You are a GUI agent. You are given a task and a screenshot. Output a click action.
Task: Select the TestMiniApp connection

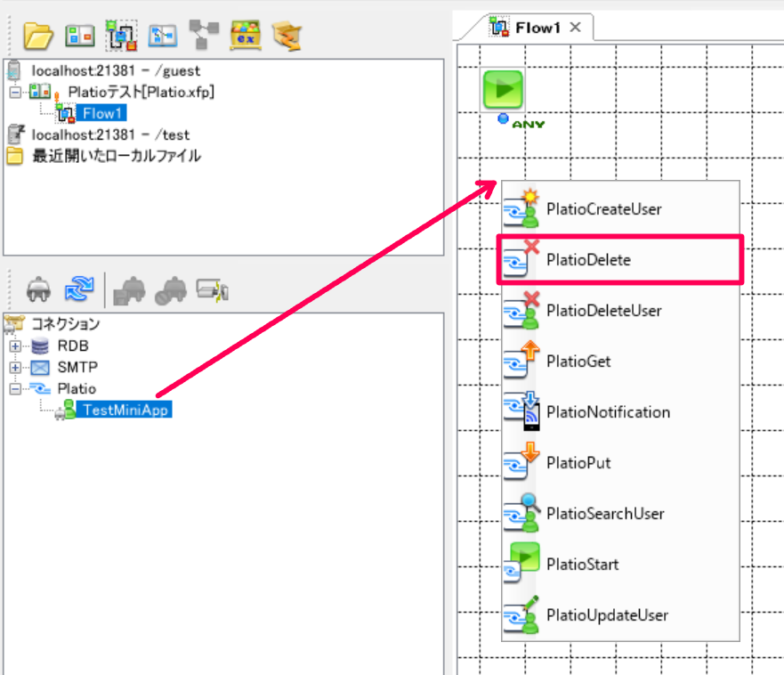pos(125,410)
